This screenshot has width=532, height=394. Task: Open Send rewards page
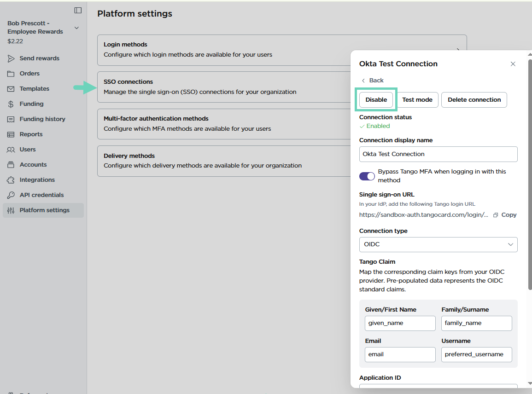pos(39,58)
